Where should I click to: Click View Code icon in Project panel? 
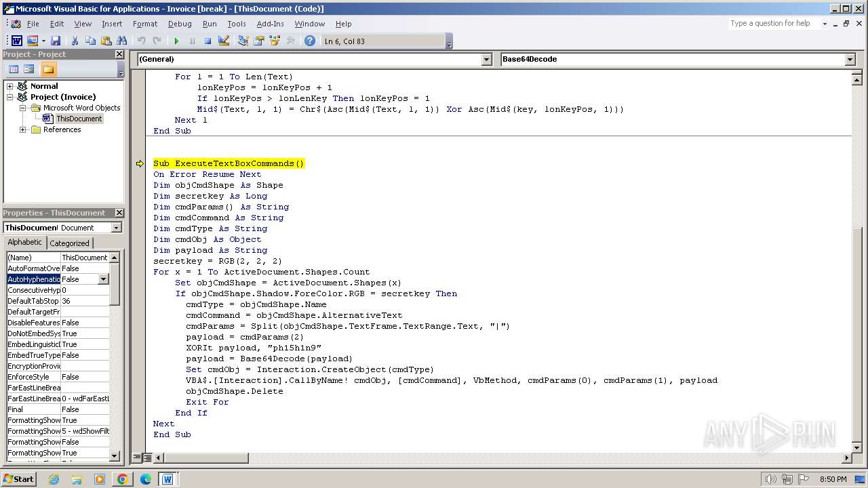(x=13, y=69)
